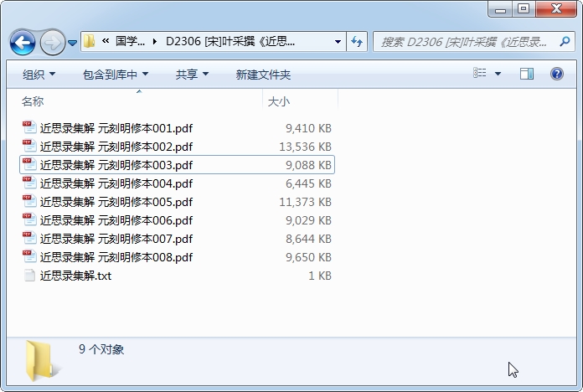Select PDF icon of 元刻明修本001.pdf
This screenshot has width=583, height=392.
coord(29,128)
